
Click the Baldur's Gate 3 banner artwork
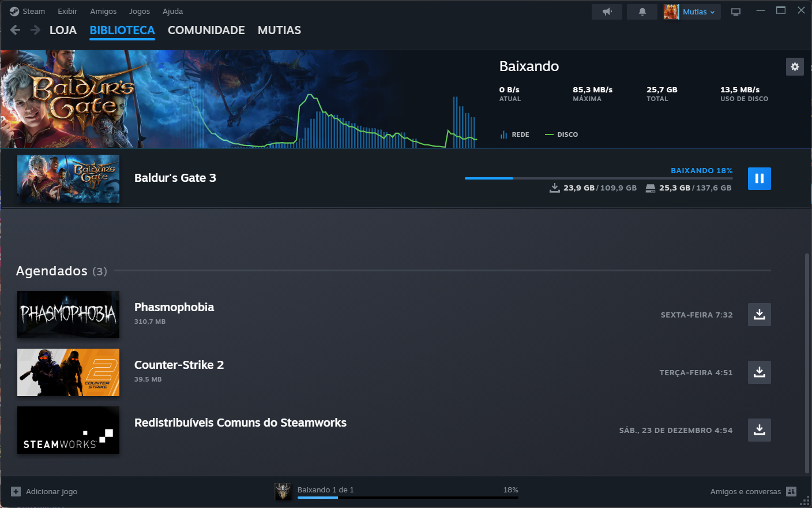(74, 99)
